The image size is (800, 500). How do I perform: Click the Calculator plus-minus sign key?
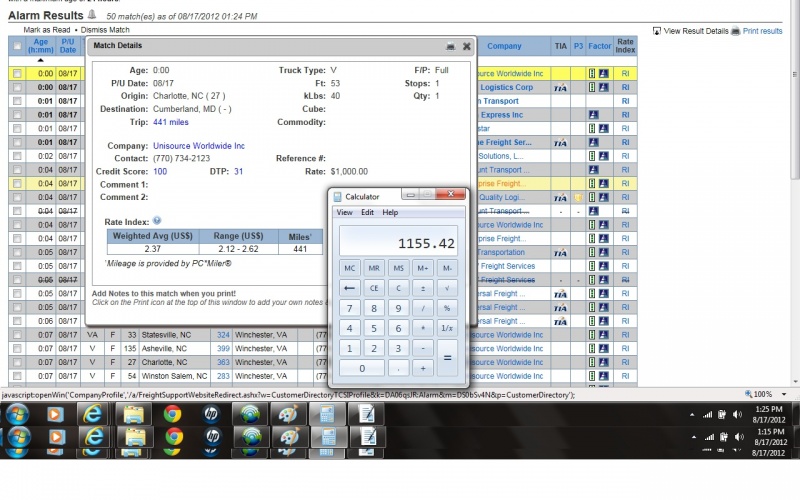(x=422, y=288)
